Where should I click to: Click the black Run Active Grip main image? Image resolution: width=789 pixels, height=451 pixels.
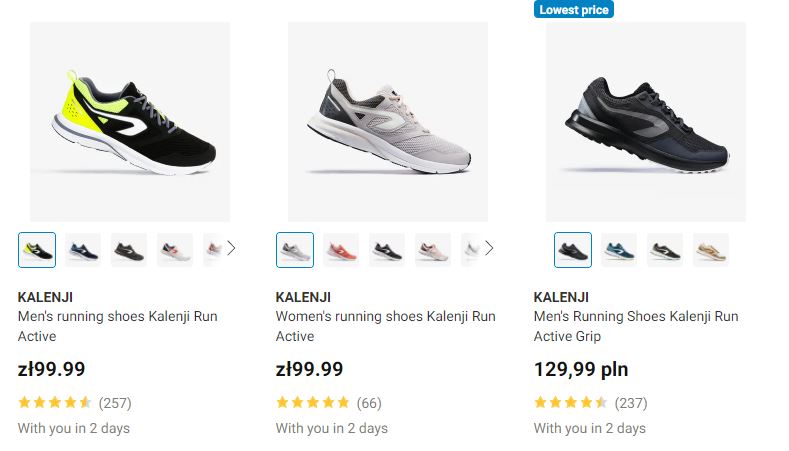point(646,121)
